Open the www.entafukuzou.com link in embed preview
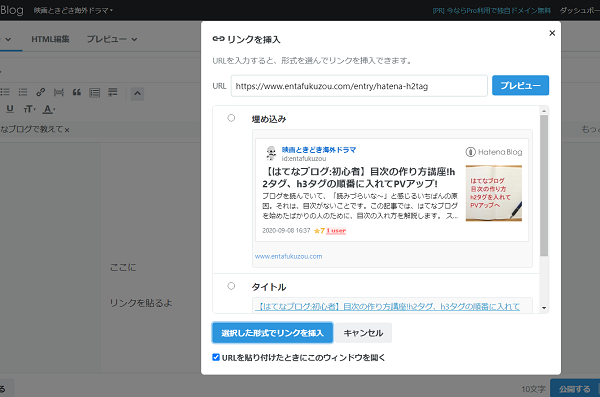This screenshot has height=397, width=600. (289, 256)
